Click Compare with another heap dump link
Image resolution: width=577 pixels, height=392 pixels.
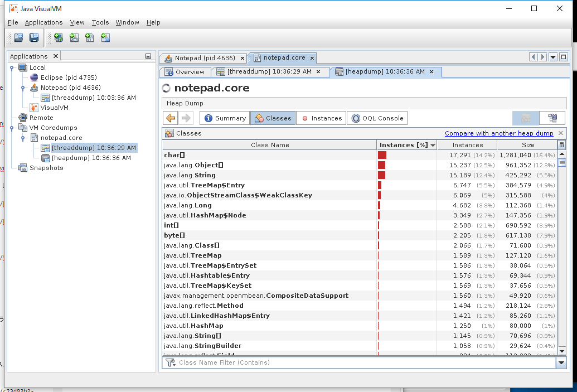click(x=498, y=133)
